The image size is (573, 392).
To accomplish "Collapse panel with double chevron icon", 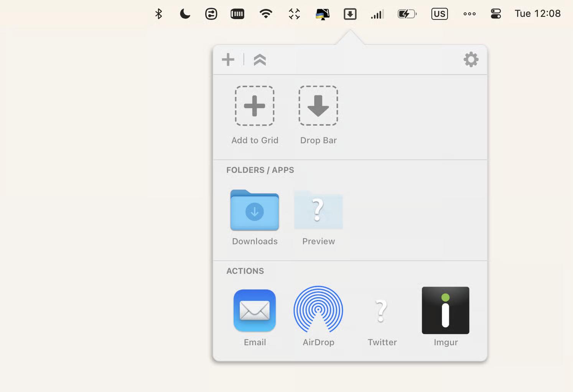I will [x=260, y=60].
